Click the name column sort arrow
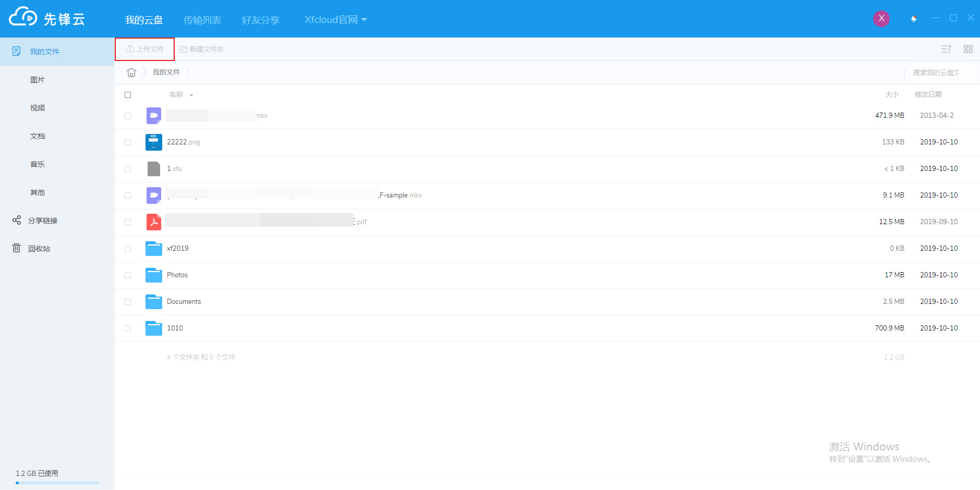Viewport: 980px width, 490px height. 191,95
